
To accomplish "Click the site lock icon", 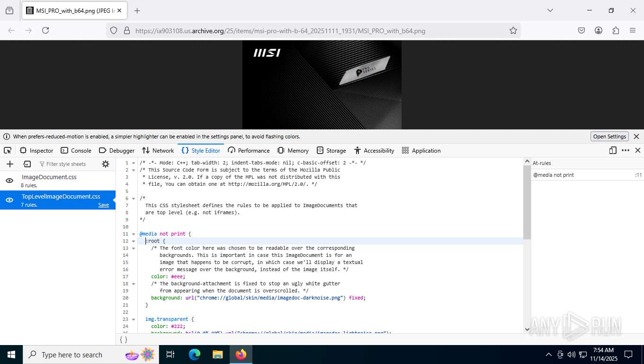I will [126, 30].
